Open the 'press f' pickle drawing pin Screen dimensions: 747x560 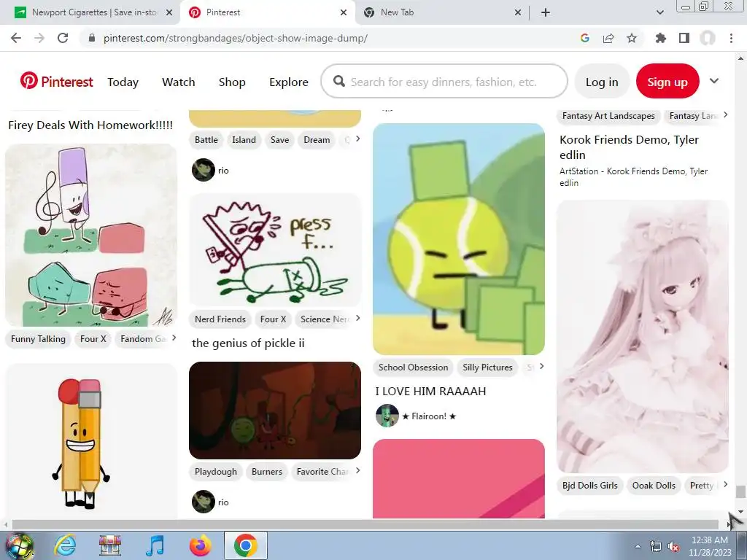(275, 250)
